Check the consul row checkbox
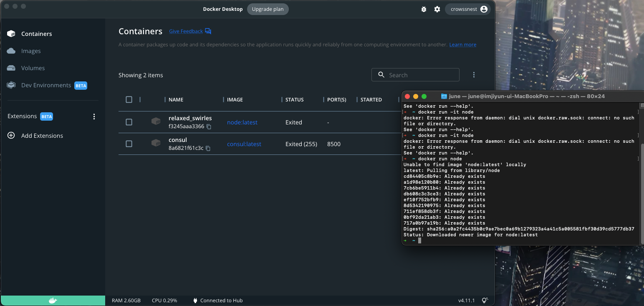644x306 pixels. [129, 144]
